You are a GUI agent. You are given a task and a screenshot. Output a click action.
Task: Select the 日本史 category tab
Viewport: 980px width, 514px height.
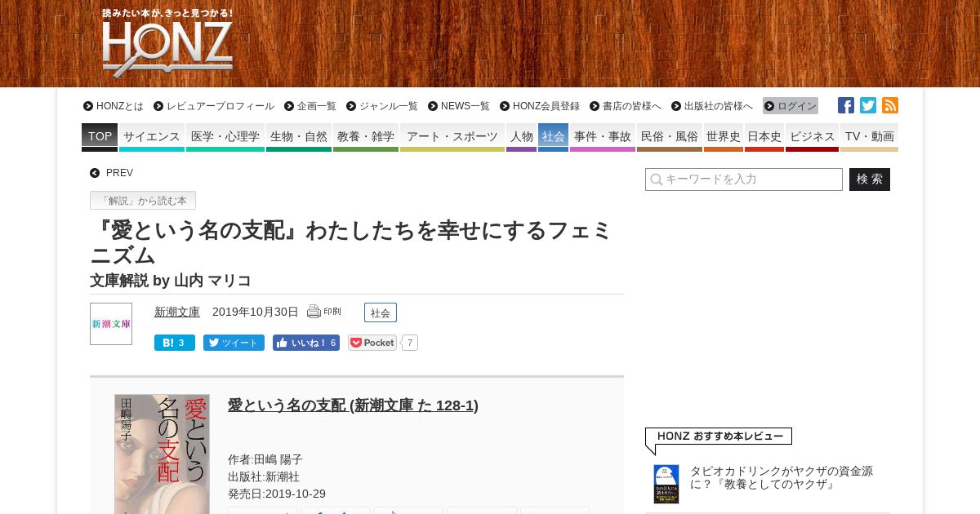764,137
